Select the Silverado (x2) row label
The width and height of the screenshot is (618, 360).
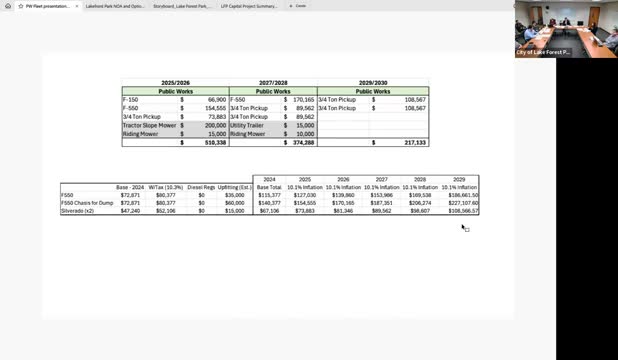[78, 211]
